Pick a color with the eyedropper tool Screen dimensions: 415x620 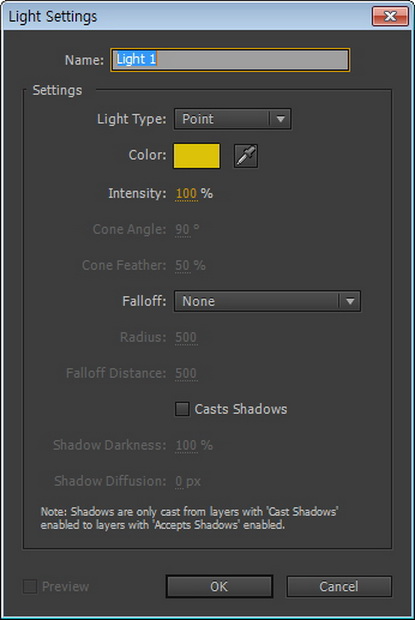coord(246,155)
